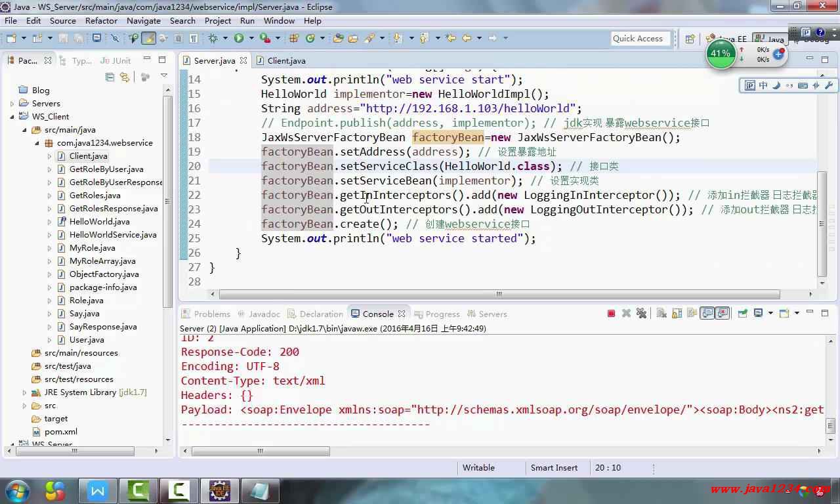Toggle Block Selection Mode button

(x=178, y=38)
